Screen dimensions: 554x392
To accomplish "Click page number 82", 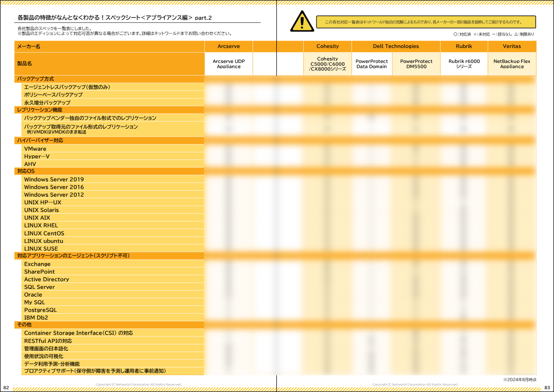I will (x=6, y=388).
